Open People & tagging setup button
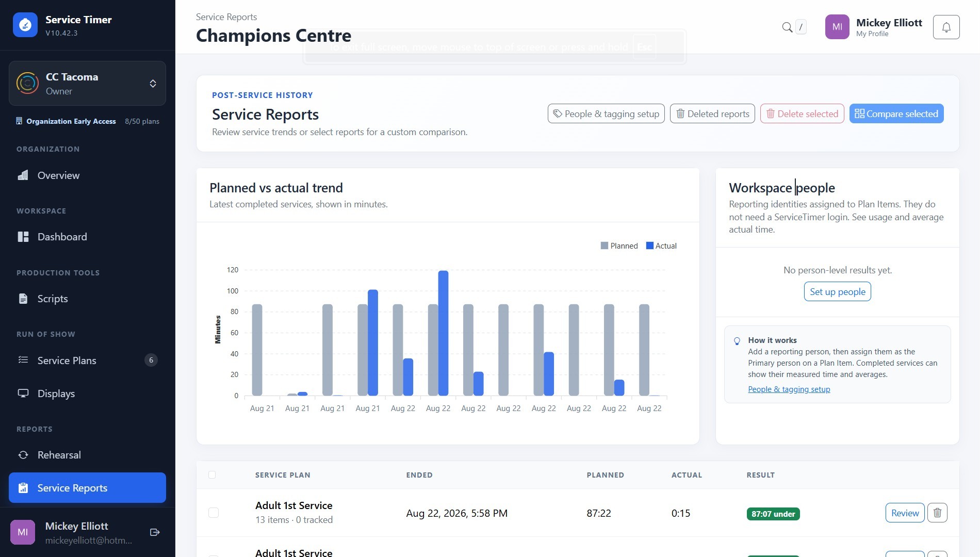The width and height of the screenshot is (980, 557). tap(606, 113)
